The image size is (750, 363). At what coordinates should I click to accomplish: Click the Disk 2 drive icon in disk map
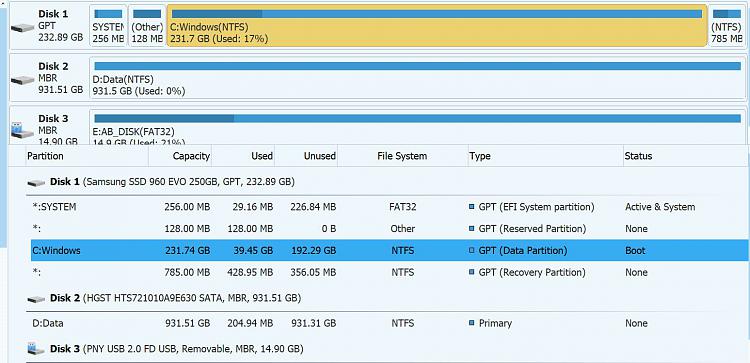coord(22,80)
